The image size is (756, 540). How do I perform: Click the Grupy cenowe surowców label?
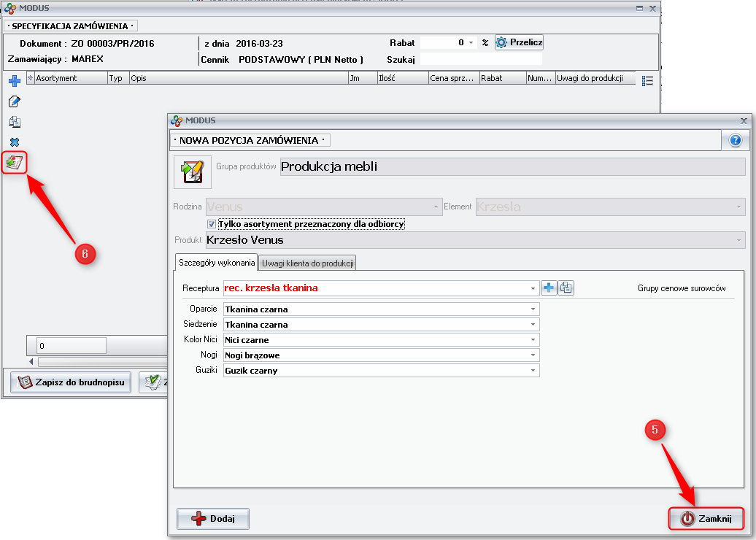682,288
